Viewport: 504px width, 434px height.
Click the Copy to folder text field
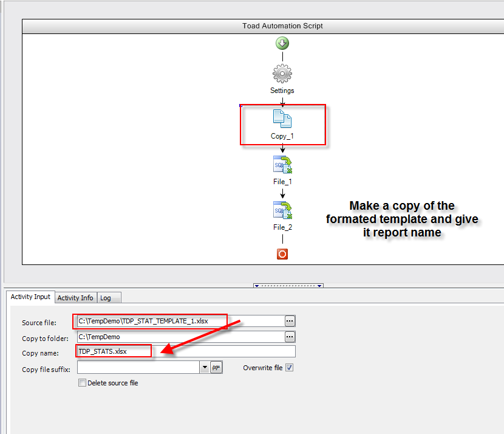pyautogui.click(x=181, y=337)
